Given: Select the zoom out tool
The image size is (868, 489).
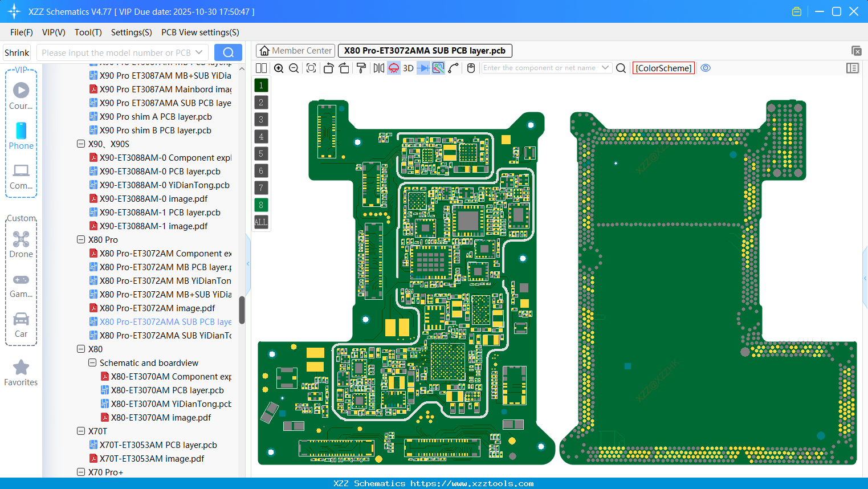Looking at the screenshot, I should 293,68.
